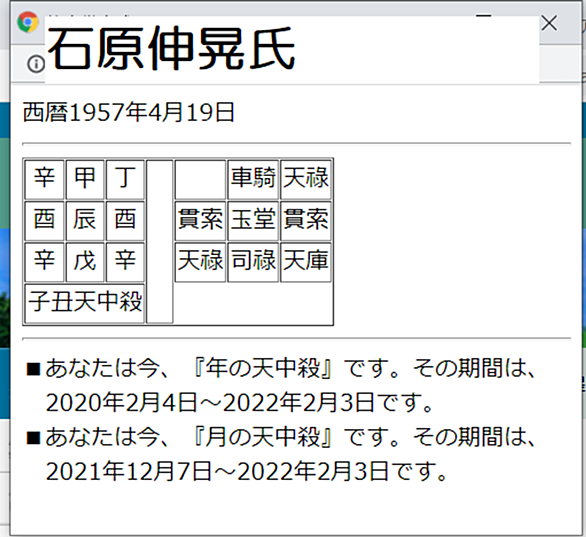Click the site information icon
The height and width of the screenshot is (537, 586).
coord(36,64)
